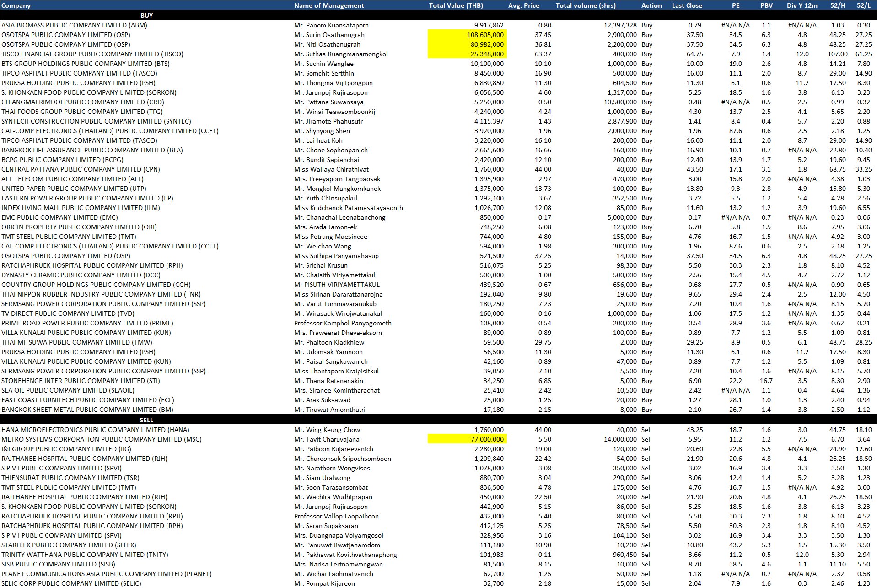Click the STONEHENGE INTER (STI) company cell
This screenshot has width=877, height=588.
click(x=81, y=381)
